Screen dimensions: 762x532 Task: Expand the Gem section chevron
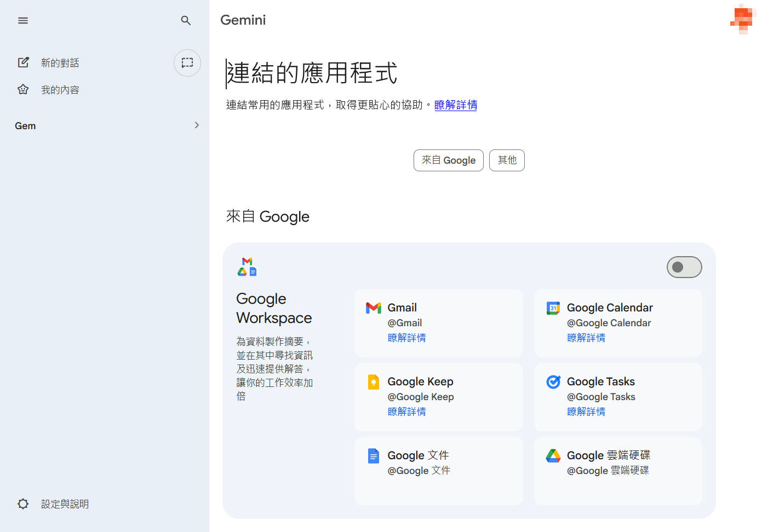pos(197,125)
